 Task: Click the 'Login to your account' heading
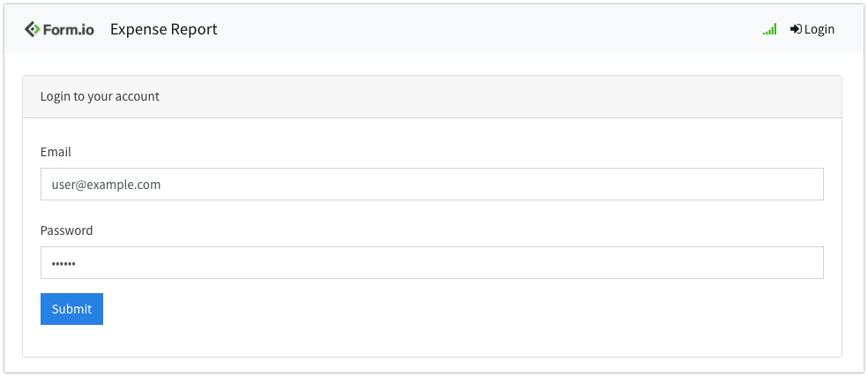tap(100, 96)
